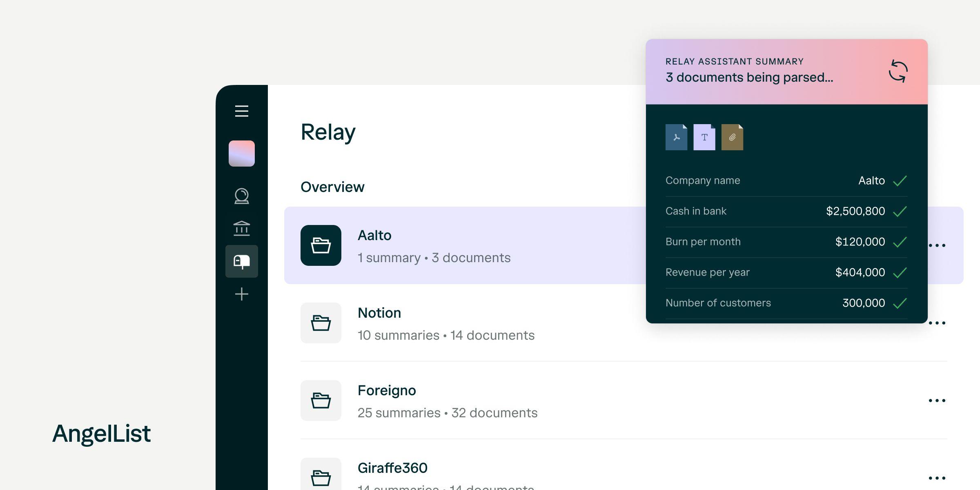Click the Company name Aalto checkmark
This screenshot has width=980, height=490.
point(900,181)
